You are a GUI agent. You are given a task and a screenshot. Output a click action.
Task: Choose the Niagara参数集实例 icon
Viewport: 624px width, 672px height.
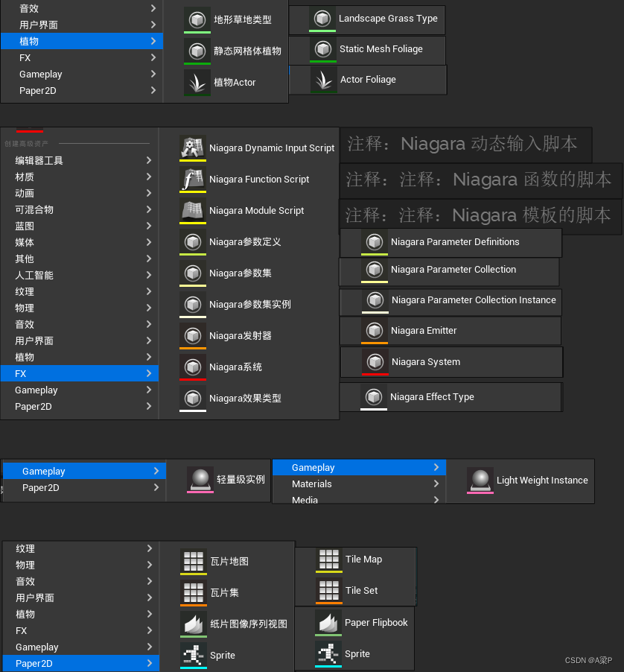(193, 304)
